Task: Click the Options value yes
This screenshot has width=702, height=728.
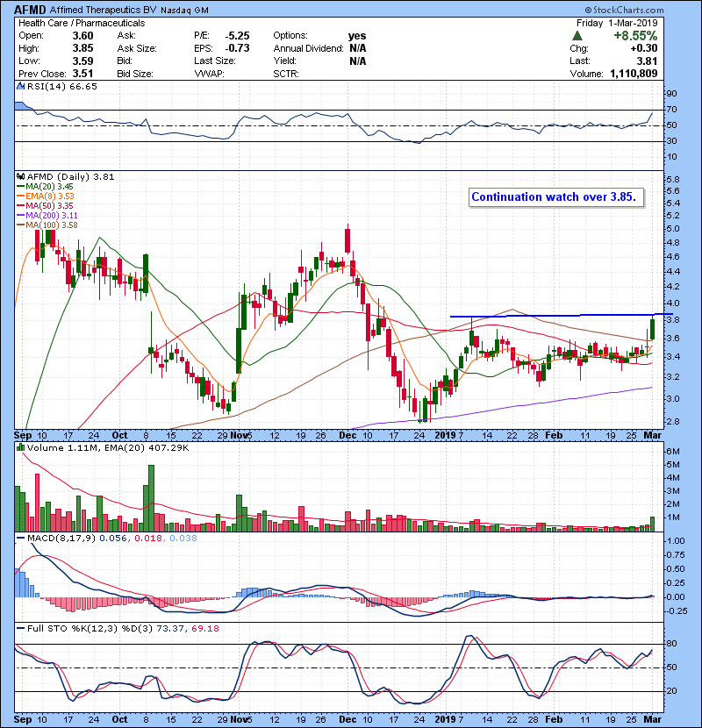Action: (357, 36)
